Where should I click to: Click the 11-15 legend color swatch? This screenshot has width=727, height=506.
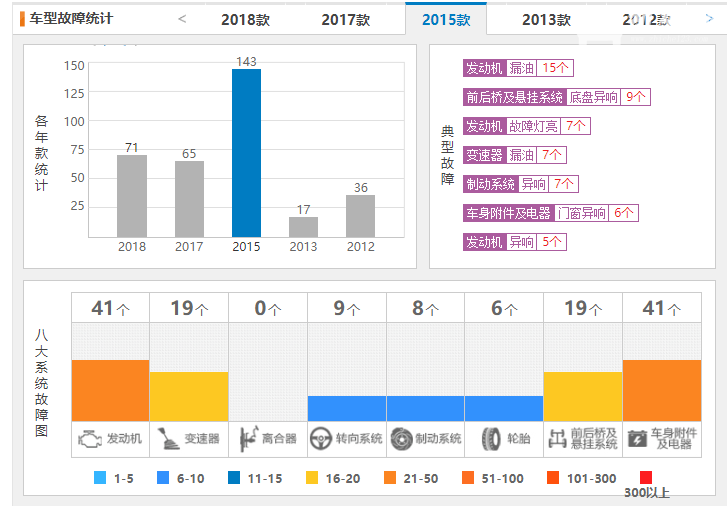click(x=234, y=478)
